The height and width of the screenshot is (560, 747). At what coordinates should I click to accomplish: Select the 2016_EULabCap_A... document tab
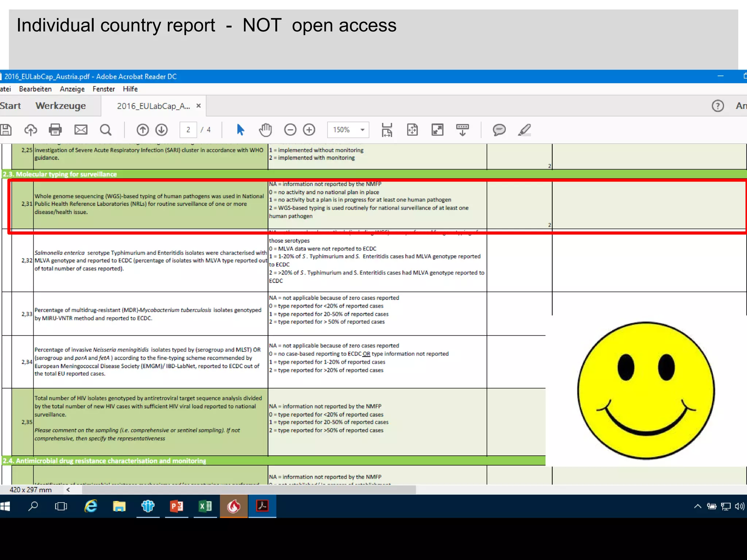click(x=153, y=106)
